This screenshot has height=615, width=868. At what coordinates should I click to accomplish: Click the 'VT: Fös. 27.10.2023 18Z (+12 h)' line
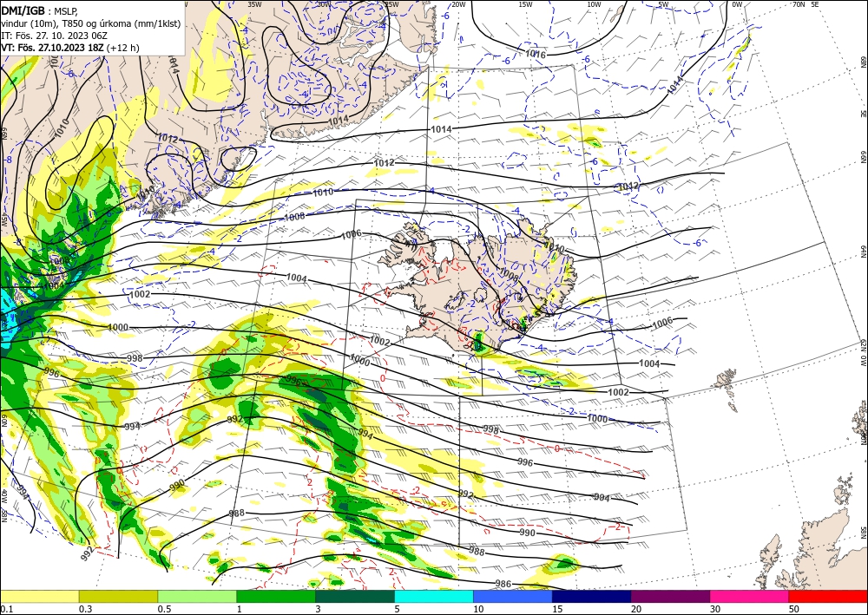pos(70,48)
